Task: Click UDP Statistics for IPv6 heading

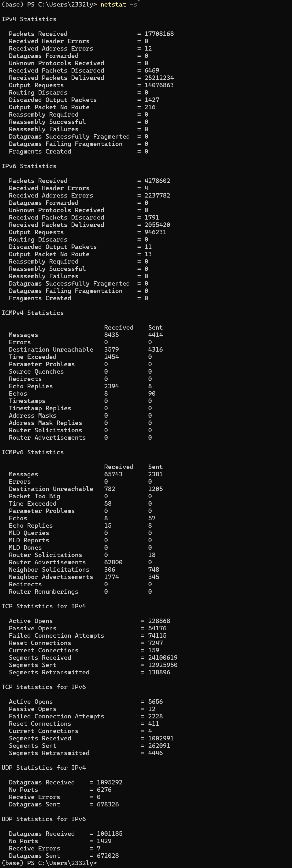Action: point(44,819)
